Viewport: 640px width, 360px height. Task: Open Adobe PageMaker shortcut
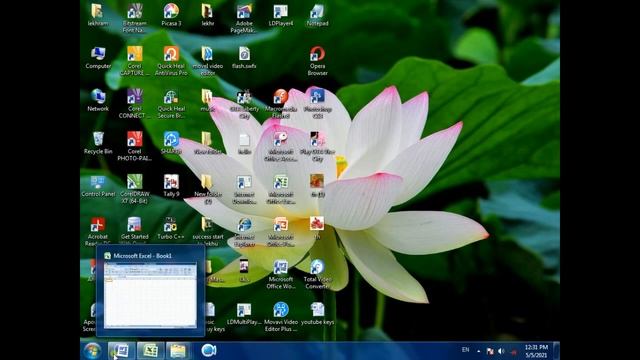(244, 18)
